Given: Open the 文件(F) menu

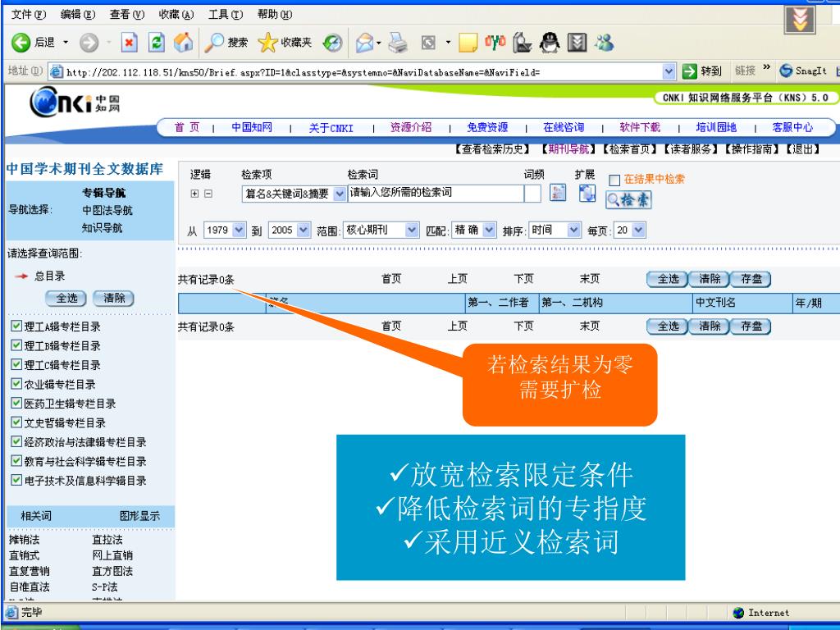Looking at the screenshot, I should point(29,15).
